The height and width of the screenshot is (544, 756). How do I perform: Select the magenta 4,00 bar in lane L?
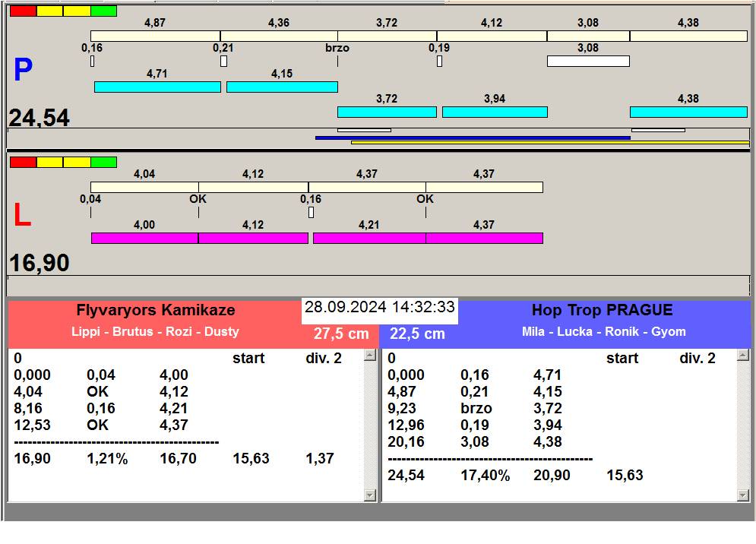[144, 238]
